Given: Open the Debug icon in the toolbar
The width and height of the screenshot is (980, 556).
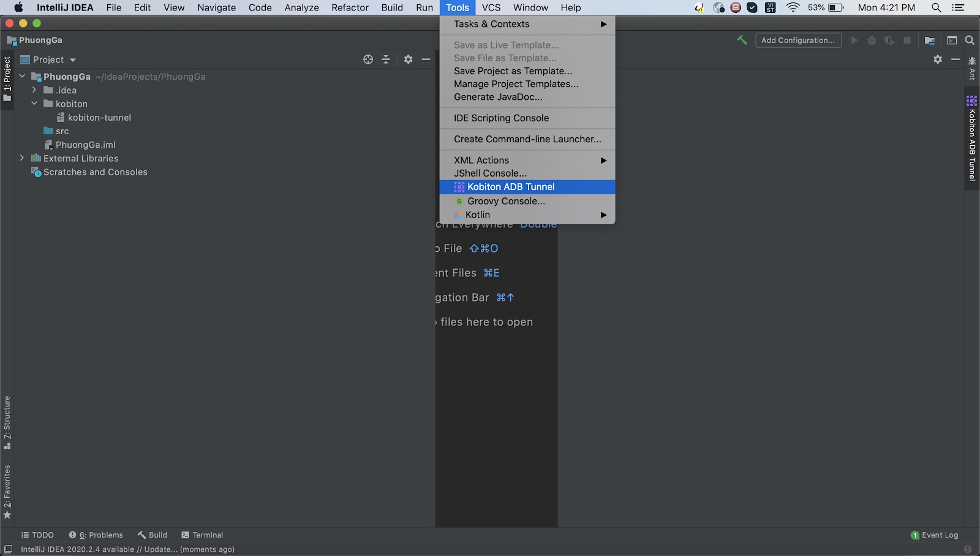Looking at the screenshot, I should tap(872, 40).
